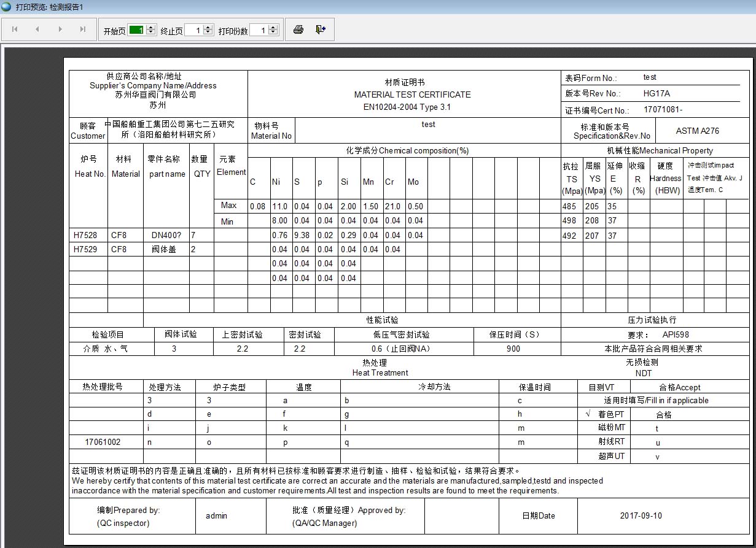Decrease the 终止页 end page value
756x548 pixels.
coord(208,33)
